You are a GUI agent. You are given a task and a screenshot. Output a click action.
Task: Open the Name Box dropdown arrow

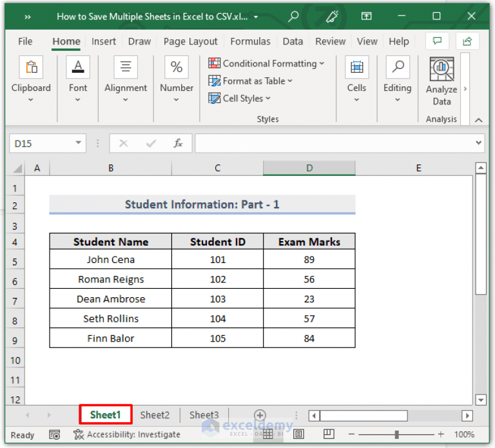tap(78, 143)
